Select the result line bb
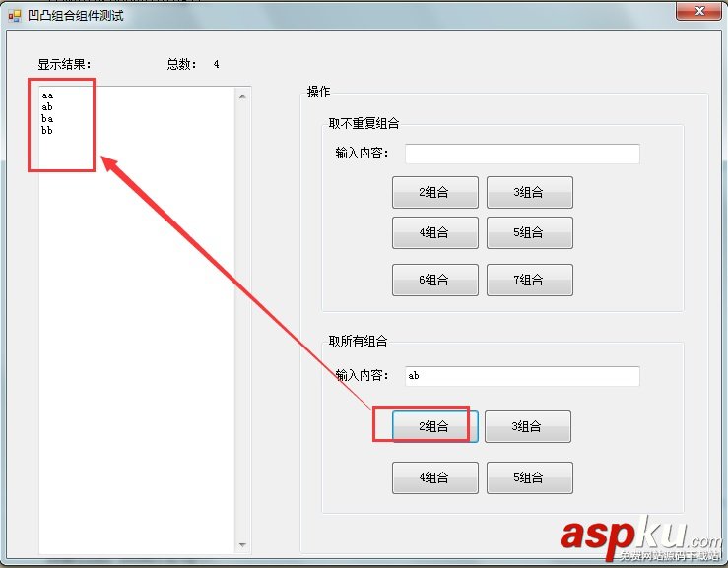 (47, 130)
